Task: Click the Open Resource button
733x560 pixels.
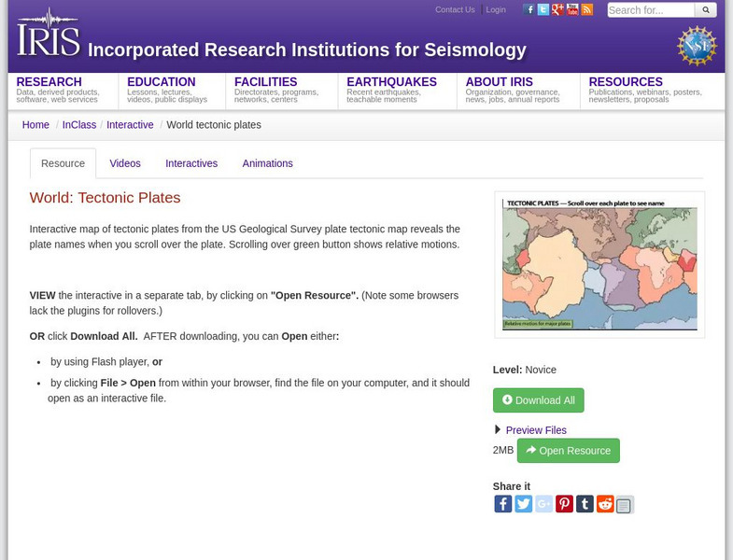Action: click(568, 451)
